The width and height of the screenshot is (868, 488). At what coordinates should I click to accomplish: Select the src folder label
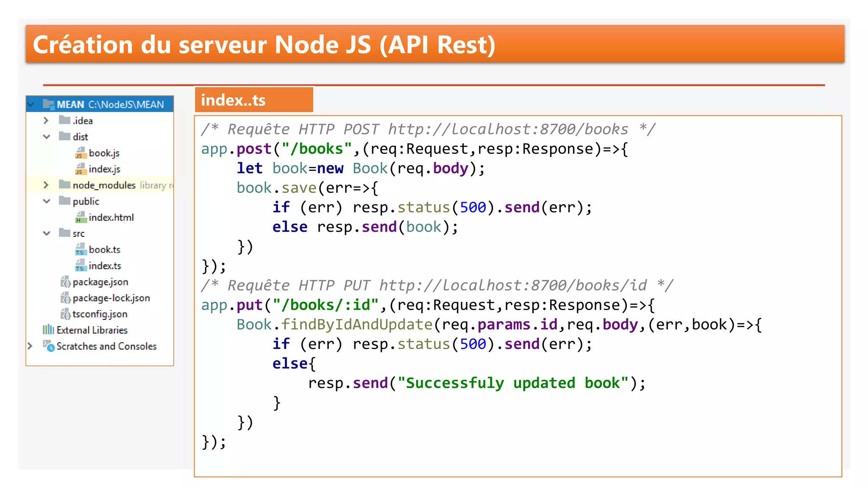79,234
